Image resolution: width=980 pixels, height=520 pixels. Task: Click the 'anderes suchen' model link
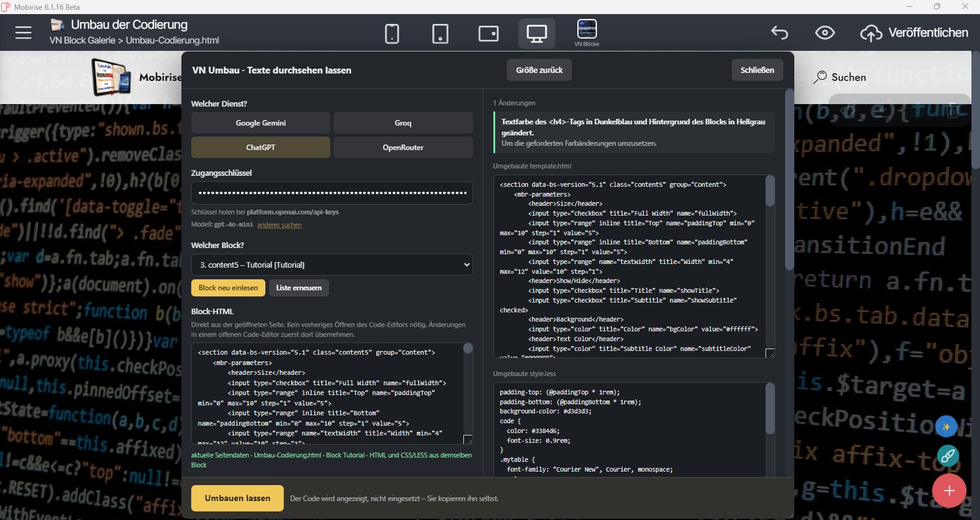(279, 225)
